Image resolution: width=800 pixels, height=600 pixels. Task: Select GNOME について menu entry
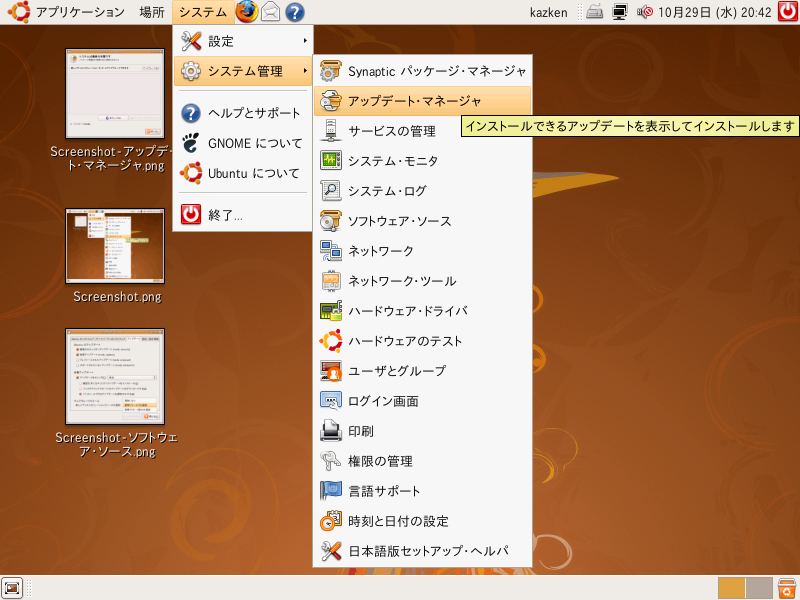[x=243, y=143]
